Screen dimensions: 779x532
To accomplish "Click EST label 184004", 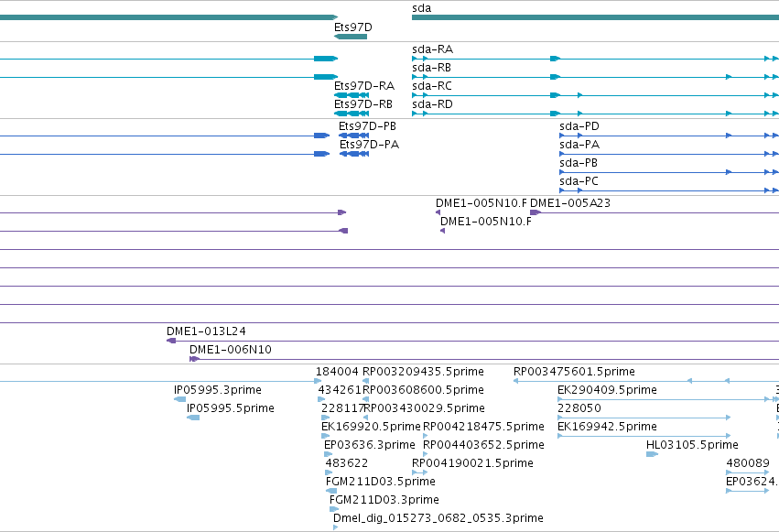I will (x=337, y=372).
